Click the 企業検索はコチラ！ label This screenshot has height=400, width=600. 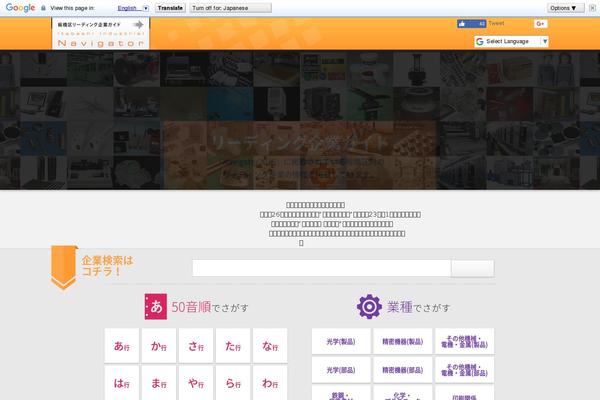[107, 266]
